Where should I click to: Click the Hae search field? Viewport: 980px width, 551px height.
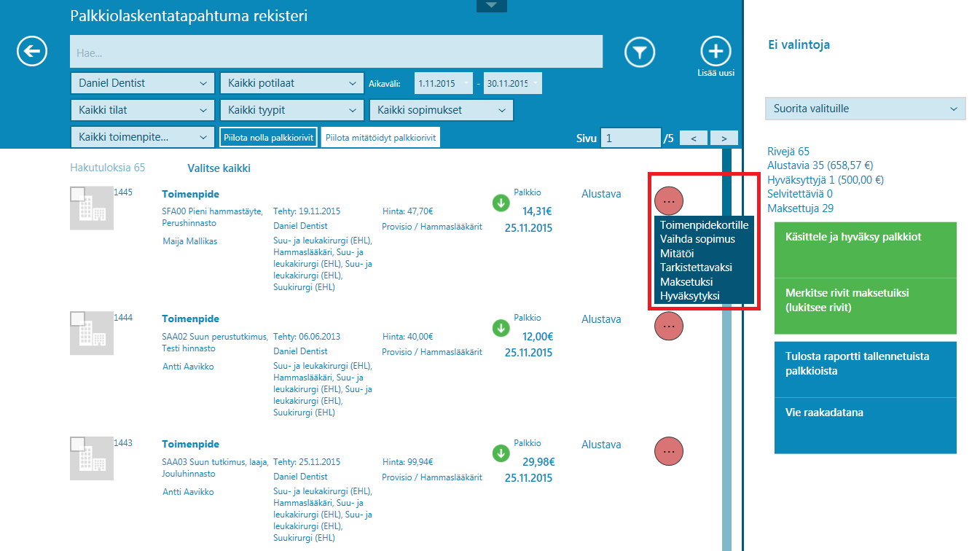click(336, 52)
